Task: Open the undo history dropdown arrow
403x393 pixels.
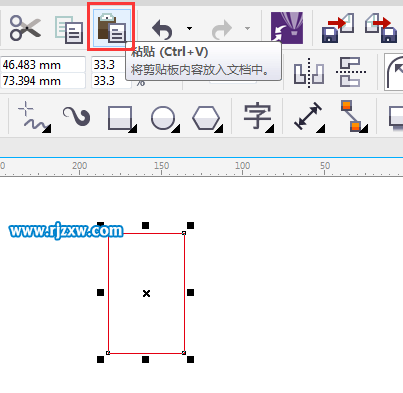Action: pos(189,28)
